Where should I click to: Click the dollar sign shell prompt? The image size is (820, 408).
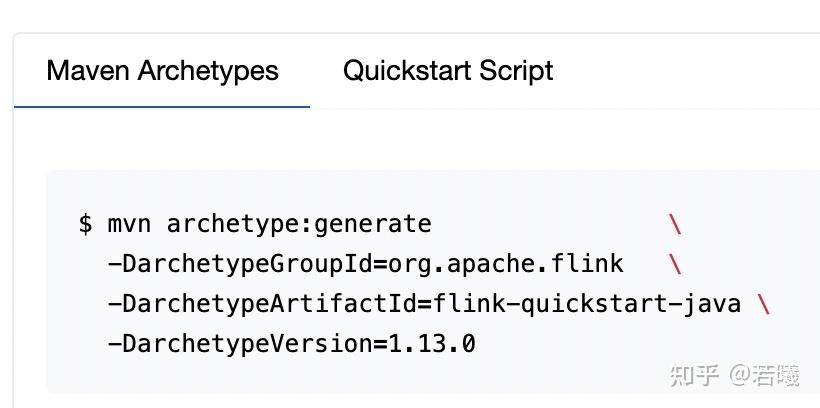(85, 224)
